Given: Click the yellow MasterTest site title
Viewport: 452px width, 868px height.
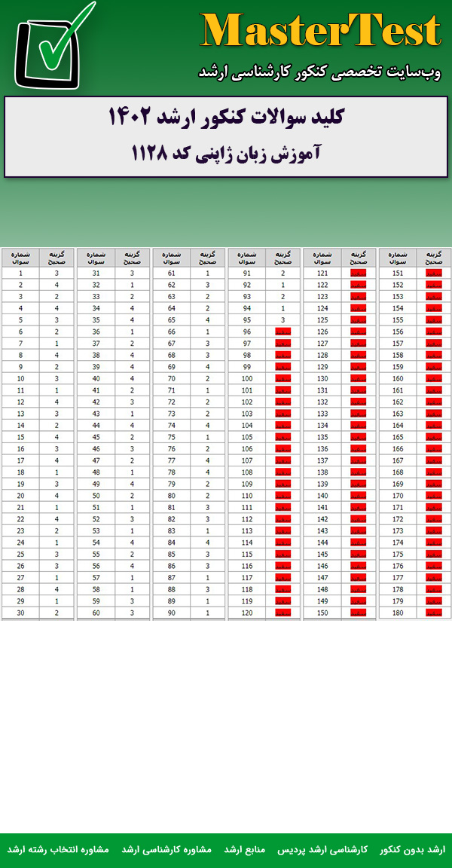Looking at the screenshot, I should tap(320, 32).
